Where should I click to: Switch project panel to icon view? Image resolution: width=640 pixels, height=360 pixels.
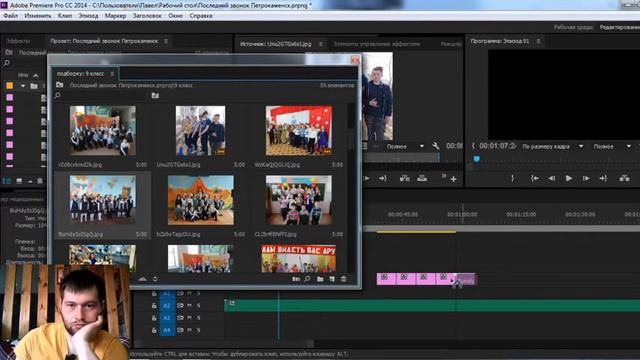[19, 180]
